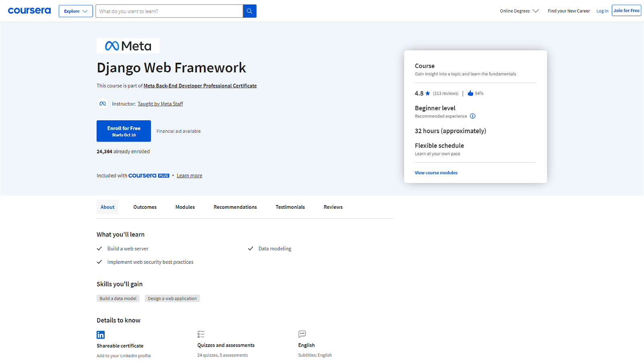Click the Coursera logo
Image resolution: width=644 pixels, height=362 pixels.
(x=29, y=11)
